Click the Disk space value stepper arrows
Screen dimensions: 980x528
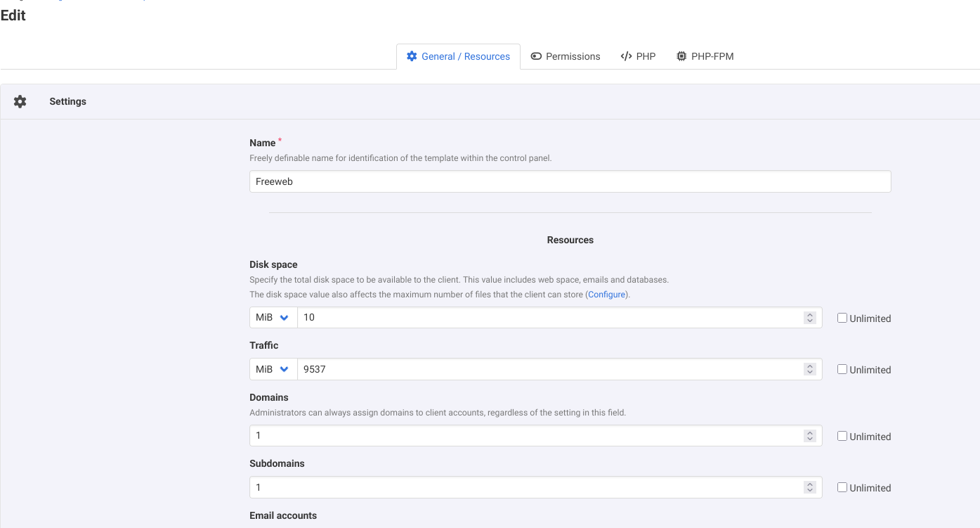pos(809,318)
